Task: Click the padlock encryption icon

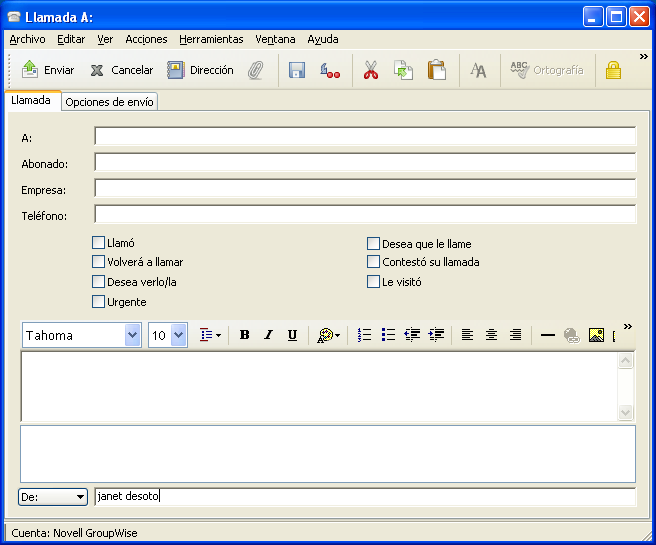Action: click(613, 70)
